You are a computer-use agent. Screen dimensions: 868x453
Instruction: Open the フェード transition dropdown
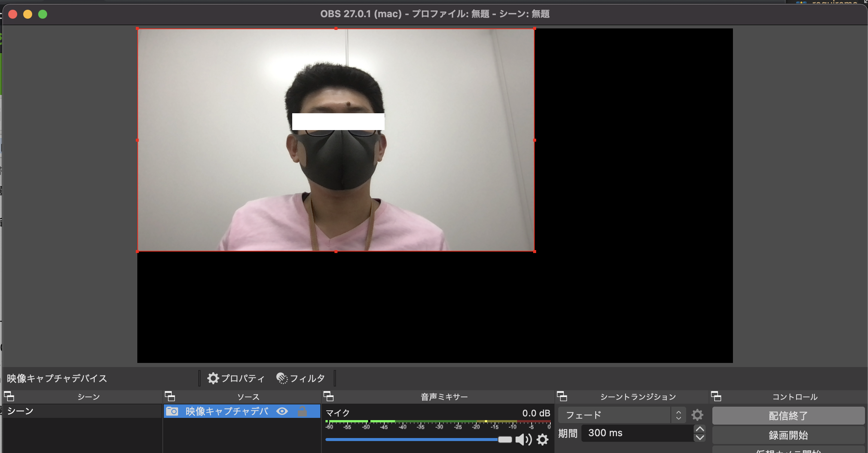point(614,415)
